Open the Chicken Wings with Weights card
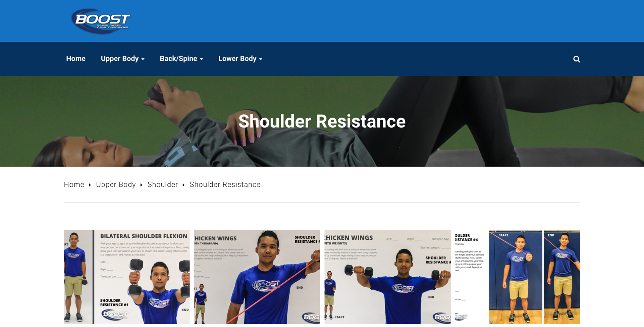644x327 pixels. [x=387, y=277]
